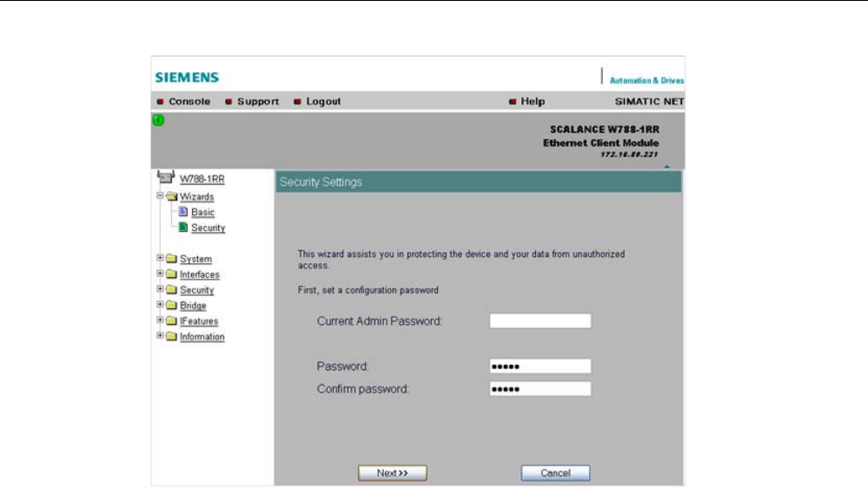Open the Wizards link

196,197
